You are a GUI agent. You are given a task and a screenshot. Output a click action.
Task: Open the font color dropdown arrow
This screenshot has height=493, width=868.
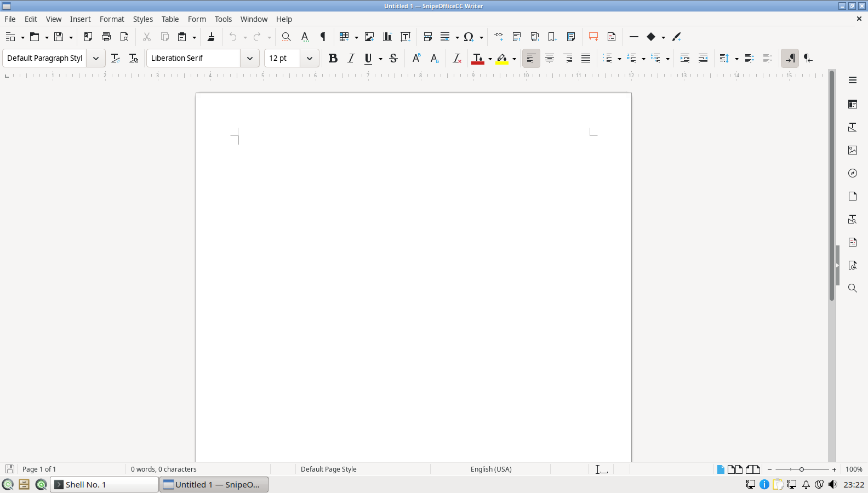click(x=490, y=59)
